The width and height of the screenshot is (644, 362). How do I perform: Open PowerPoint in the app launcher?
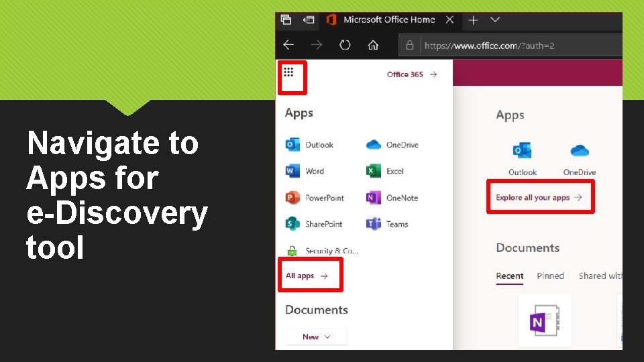(x=315, y=198)
